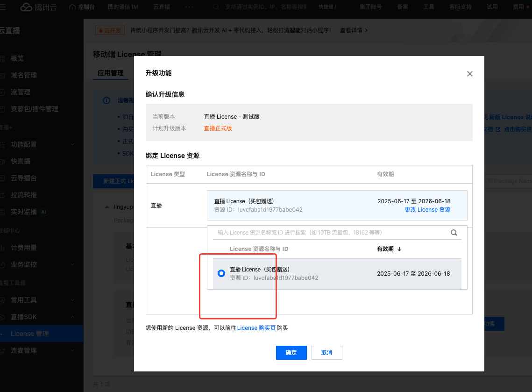Click the 控制台 home icon in top bar
This screenshot has height=392, width=532.
click(72, 7)
